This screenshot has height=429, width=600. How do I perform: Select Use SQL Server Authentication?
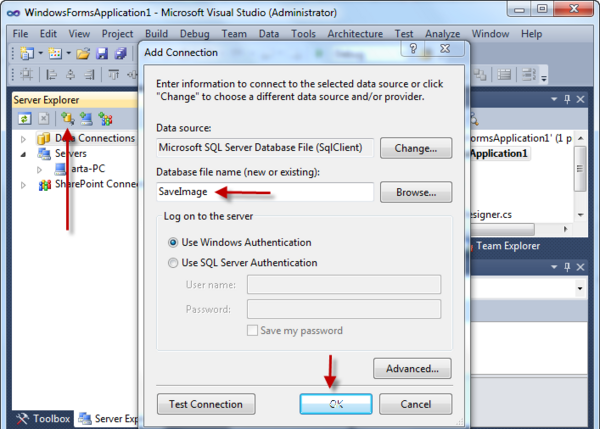pyautogui.click(x=173, y=263)
